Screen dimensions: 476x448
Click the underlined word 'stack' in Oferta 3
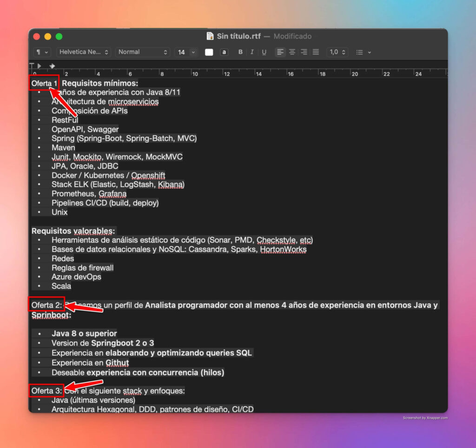132,391
